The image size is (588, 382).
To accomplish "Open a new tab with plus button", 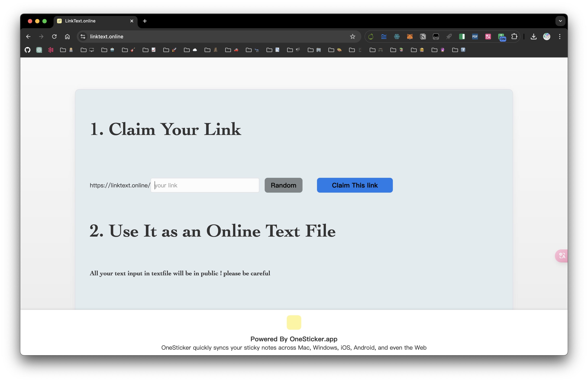I will pos(145,21).
